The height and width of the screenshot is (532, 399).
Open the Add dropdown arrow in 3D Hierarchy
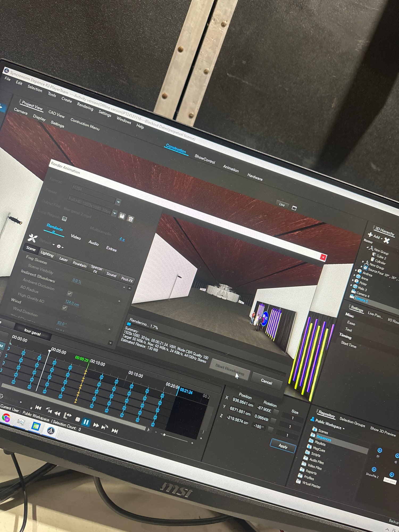[x=381, y=239]
